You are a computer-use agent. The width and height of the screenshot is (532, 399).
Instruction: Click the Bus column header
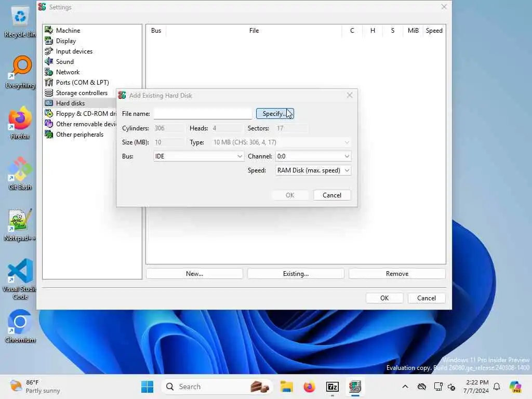tap(156, 31)
